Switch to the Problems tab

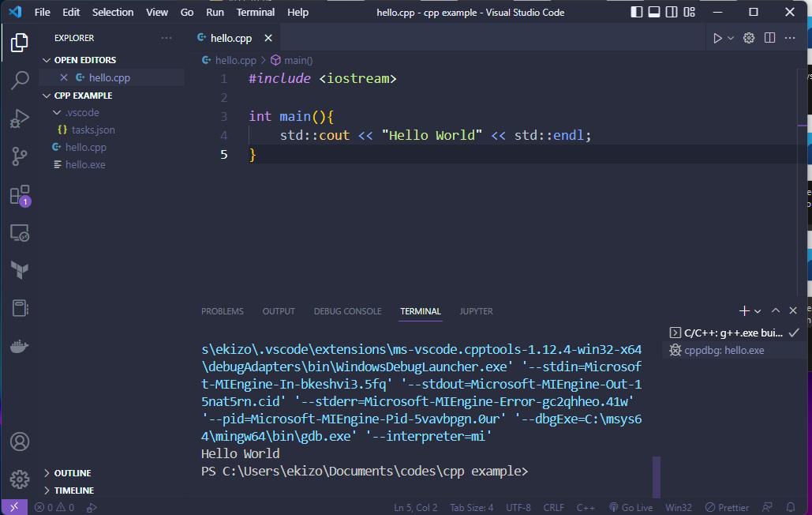coord(223,311)
